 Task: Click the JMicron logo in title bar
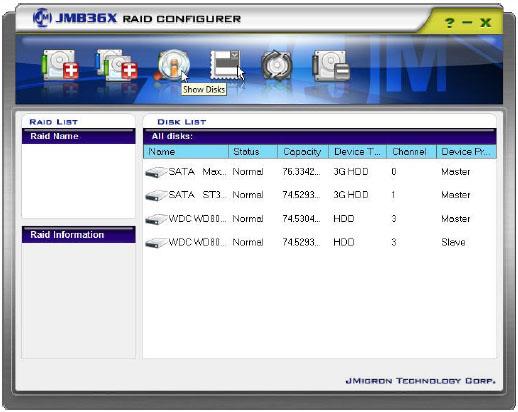coord(42,18)
